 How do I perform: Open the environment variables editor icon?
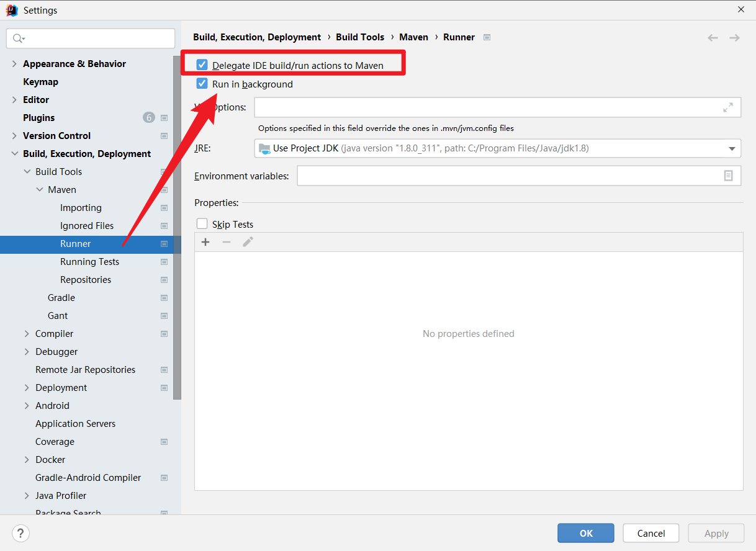coord(729,176)
